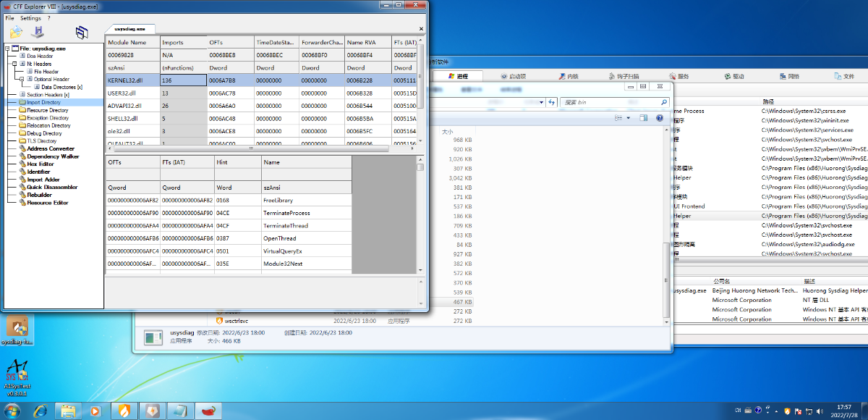
Task: Select the wsctrlsvc file in Explorer
Action: point(232,320)
